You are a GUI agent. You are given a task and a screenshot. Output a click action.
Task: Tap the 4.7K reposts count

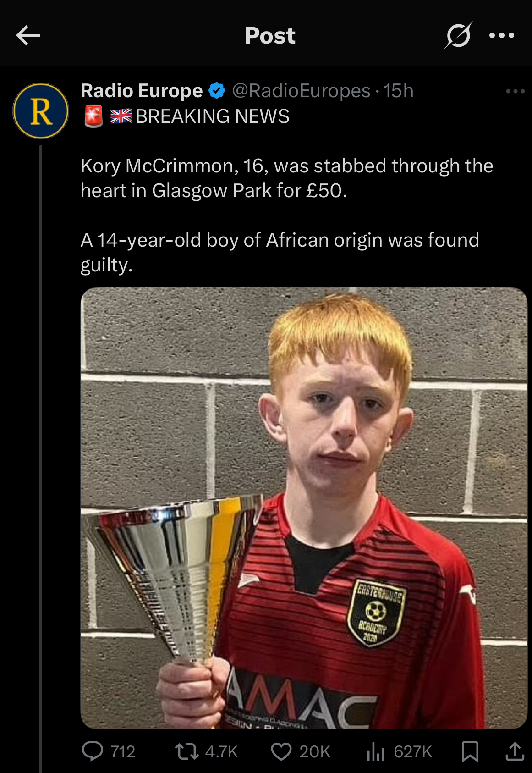point(221,752)
